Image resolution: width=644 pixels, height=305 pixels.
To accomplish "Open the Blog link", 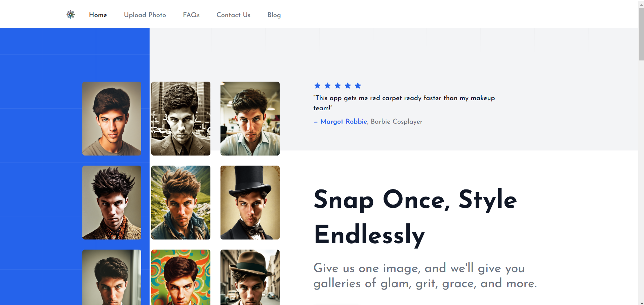I will (274, 15).
